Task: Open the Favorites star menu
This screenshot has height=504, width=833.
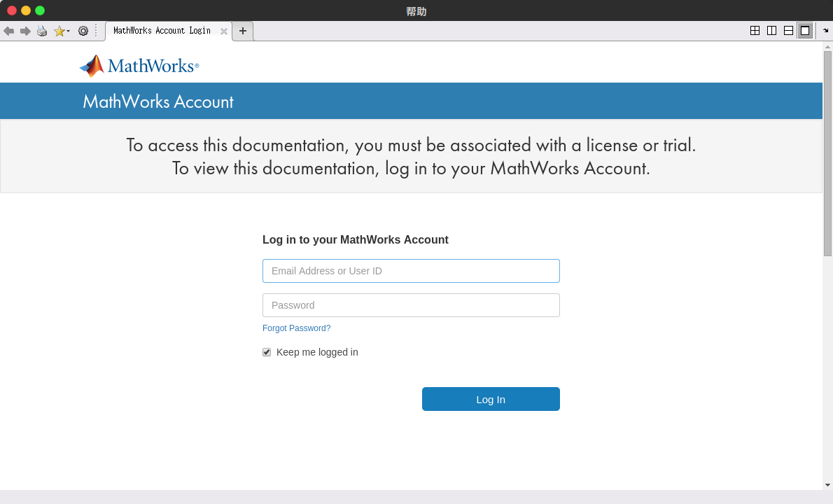Action: pyautogui.click(x=60, y=31)
